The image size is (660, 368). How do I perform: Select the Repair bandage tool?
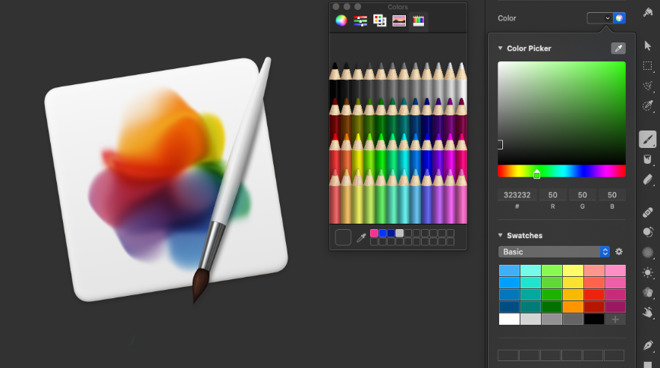pos(647,212)
